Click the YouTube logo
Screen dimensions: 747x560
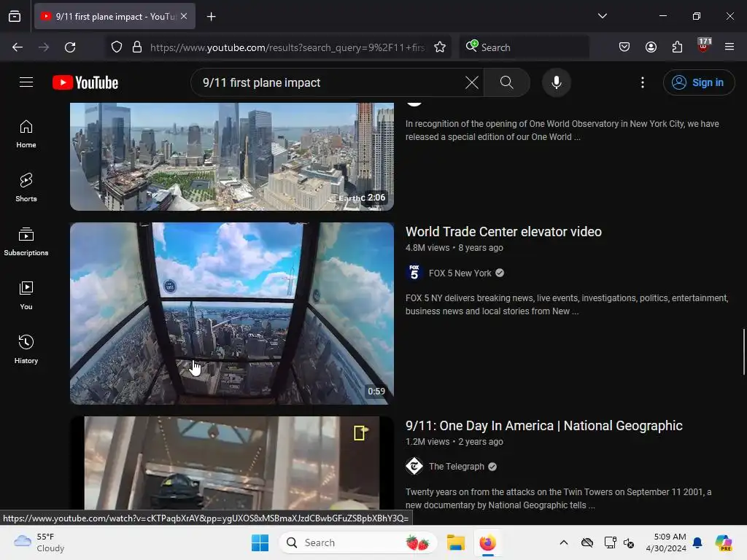[85, 82]
